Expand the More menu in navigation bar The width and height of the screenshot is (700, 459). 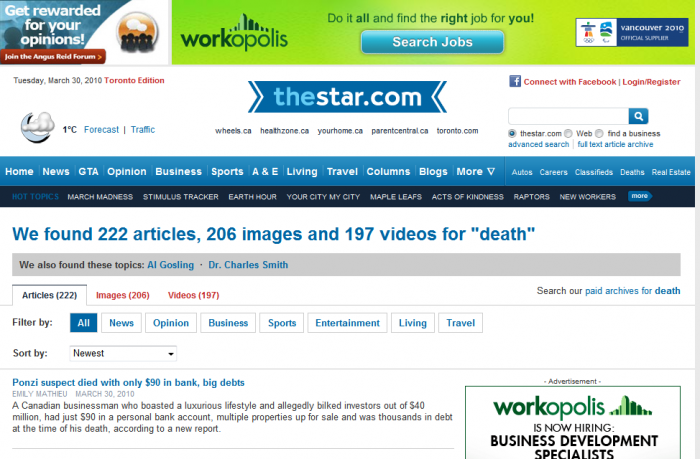(475, 171)
